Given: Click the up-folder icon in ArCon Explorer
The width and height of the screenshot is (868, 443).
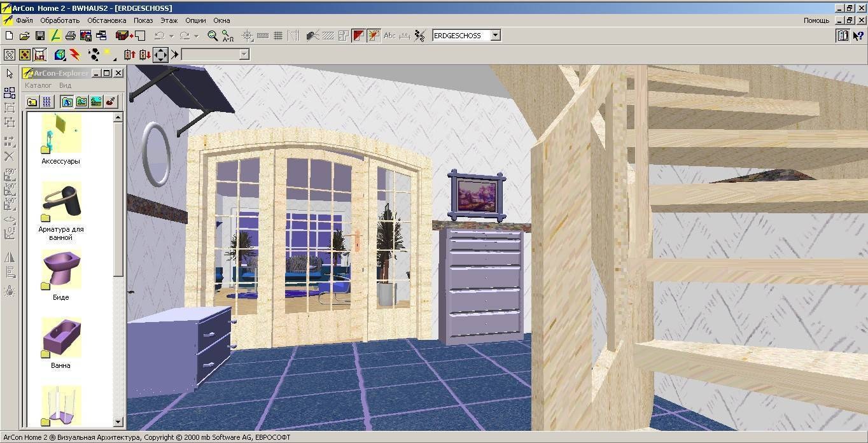Looking at the screenshot, I should (x=32, y=101).
